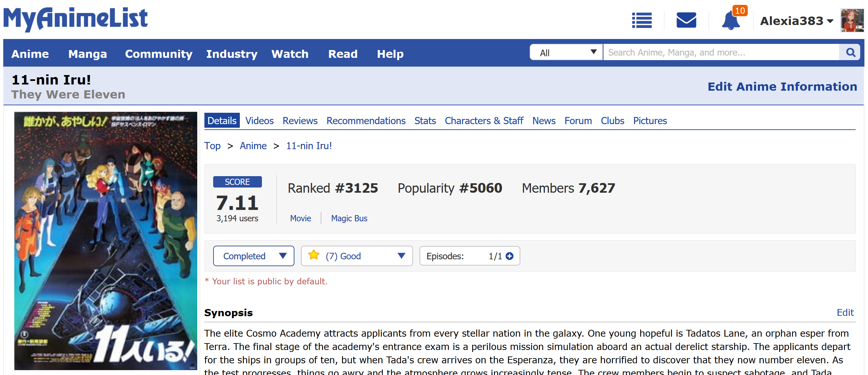The image size is (868, 375).
Task: Switch to the Reviews tab
Action: [300, 121]
